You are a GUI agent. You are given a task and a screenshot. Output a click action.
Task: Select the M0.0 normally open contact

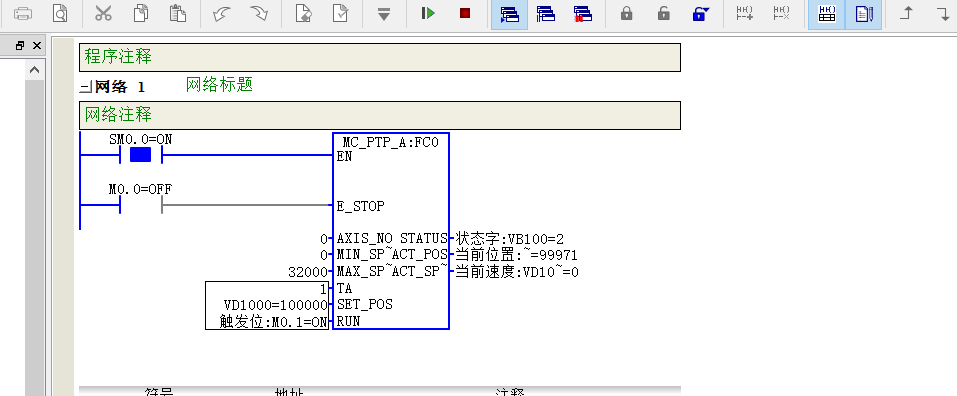click(x=140, y=205)
